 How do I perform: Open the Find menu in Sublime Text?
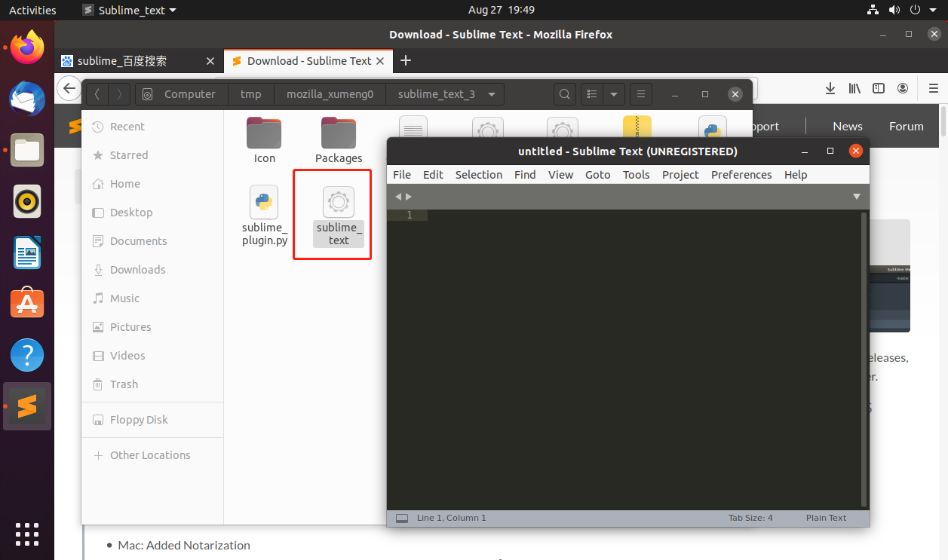525,174
